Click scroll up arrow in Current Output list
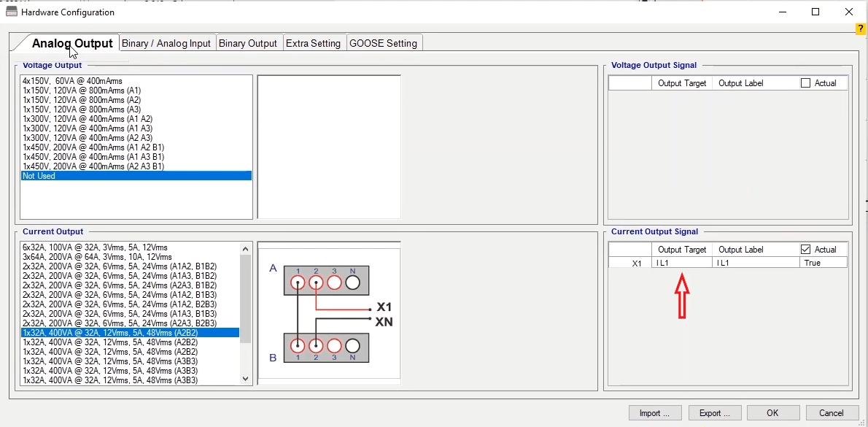The height and width of the screenshot is (427, 868). tap(245, 249)
